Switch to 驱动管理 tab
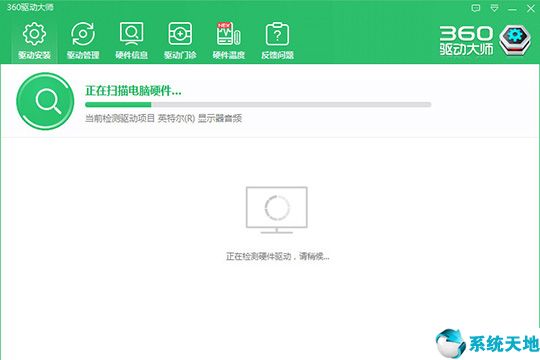Viewport: 540px width, 360px height. point(83,40)
